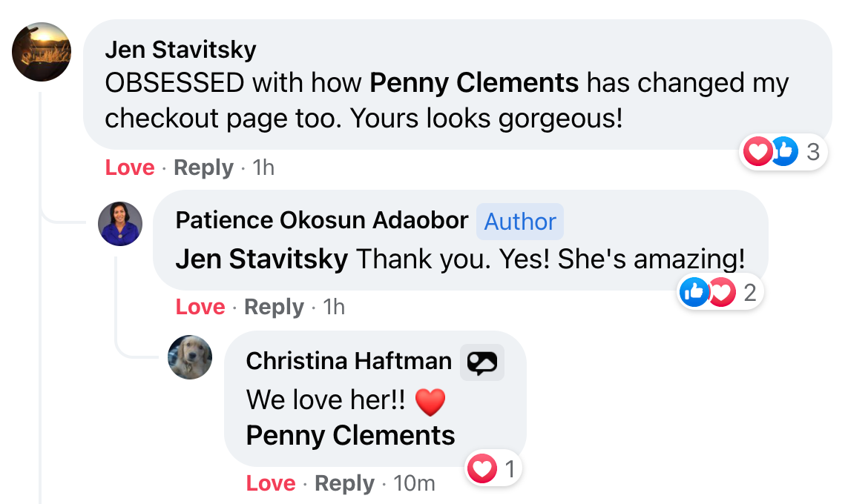Open the Penny Clements tag in Christina's reply
The width and height of the screenshot is (848, 504).
pos(350,435)
